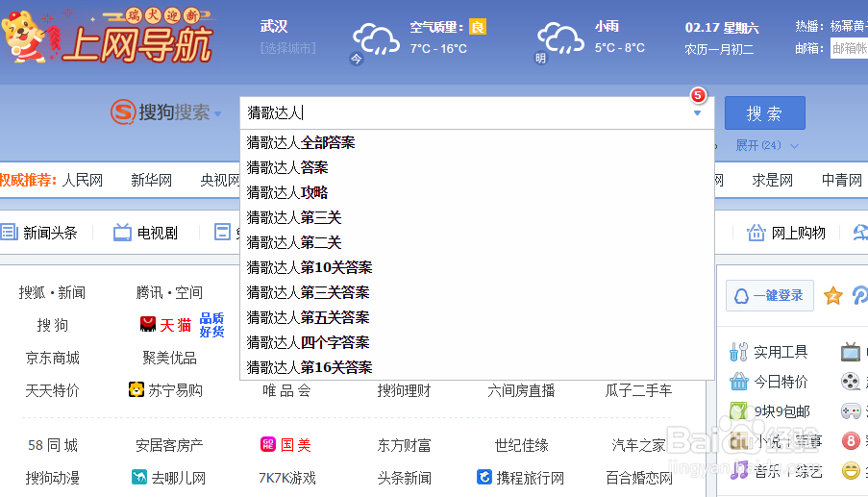Select suggestion 猜歌达人全部答案
The width and height of the screenshot is (868, 497).
(477, 142)
